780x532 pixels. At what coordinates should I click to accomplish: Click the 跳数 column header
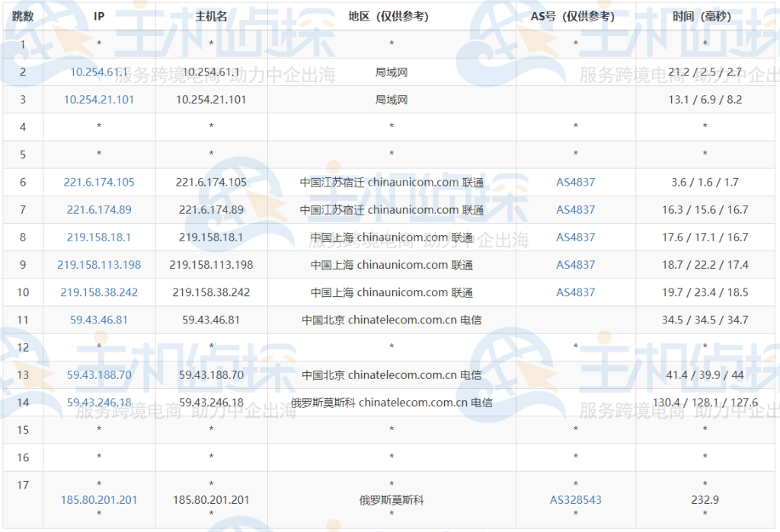tap(23, 16)
